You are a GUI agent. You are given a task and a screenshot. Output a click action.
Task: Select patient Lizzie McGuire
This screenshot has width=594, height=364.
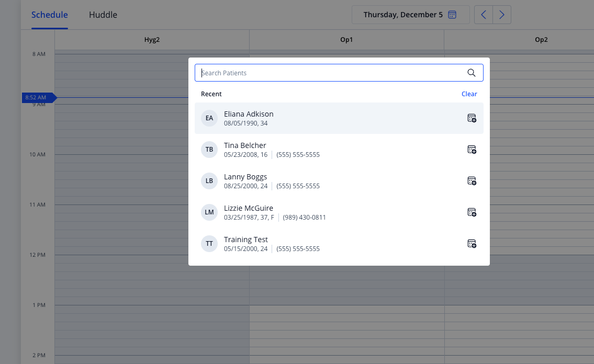point(339,212)
